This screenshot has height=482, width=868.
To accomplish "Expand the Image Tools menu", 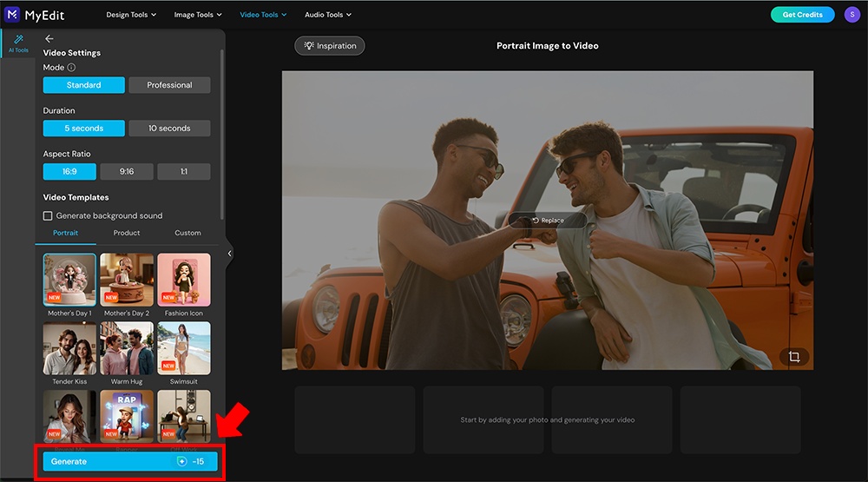I will (198, 15).
